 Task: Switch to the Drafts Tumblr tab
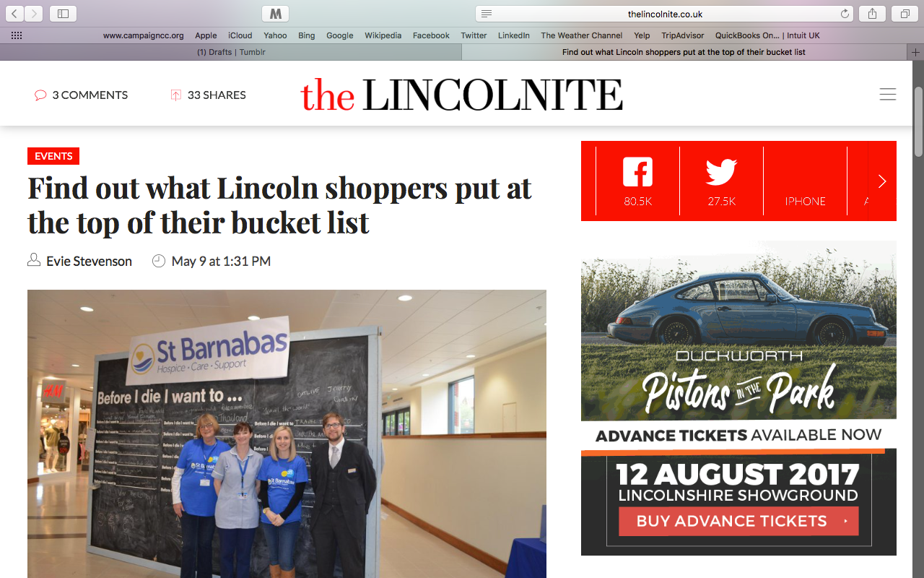[x=231, y=52]
